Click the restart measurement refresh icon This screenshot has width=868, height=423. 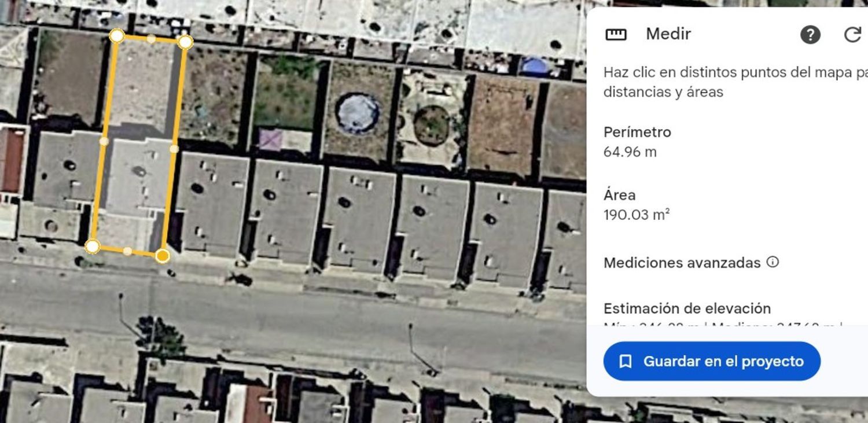coord(852,35)
